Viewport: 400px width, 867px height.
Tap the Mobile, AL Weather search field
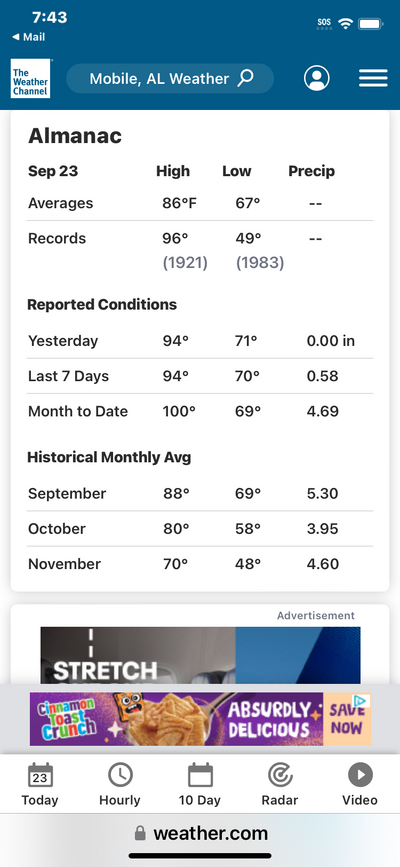coord(170,79)
